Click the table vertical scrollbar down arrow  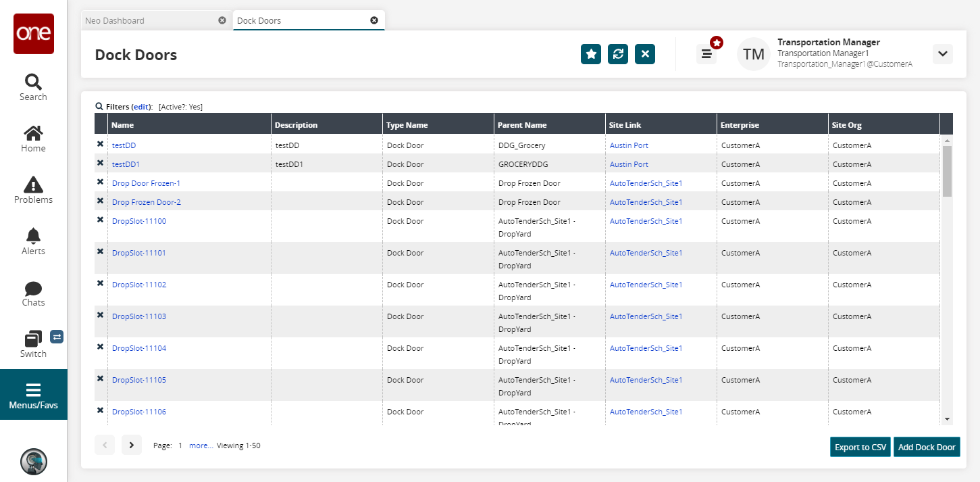click(x=947, y=419)
